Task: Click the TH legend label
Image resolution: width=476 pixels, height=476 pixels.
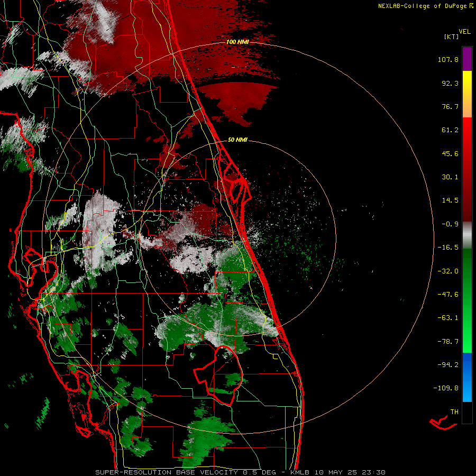Action: [454, 412]
